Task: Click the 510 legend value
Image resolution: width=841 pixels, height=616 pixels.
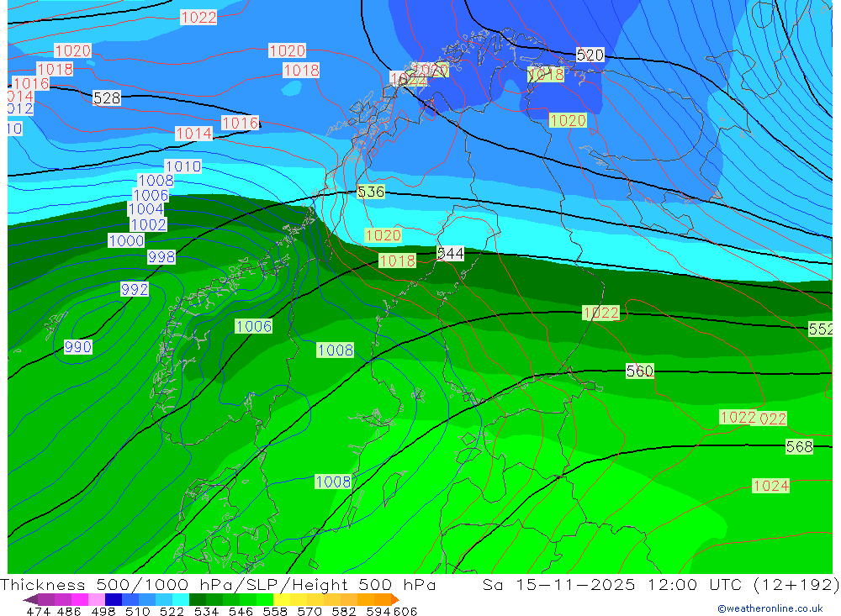Action: (x=137, y=611)
